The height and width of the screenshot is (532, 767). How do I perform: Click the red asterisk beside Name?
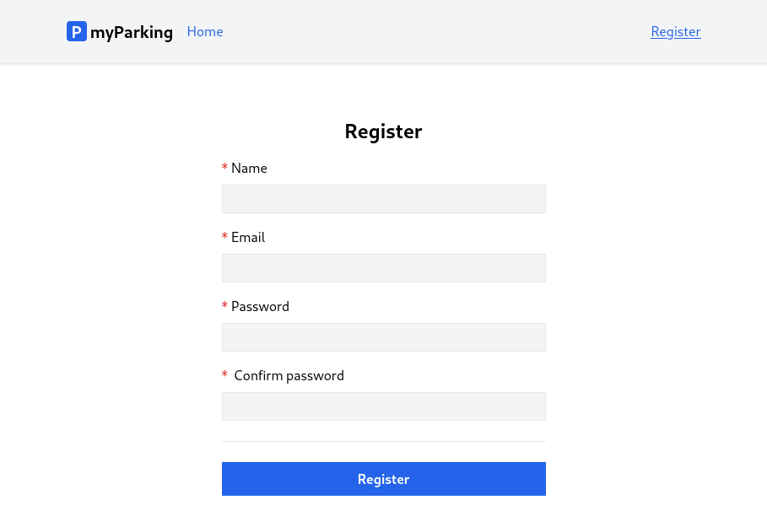coord(224,167)
